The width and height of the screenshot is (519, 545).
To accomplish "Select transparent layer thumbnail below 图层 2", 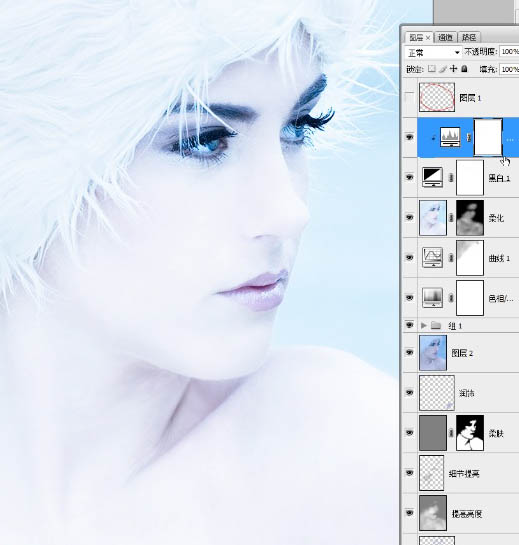I will (437, 393).
